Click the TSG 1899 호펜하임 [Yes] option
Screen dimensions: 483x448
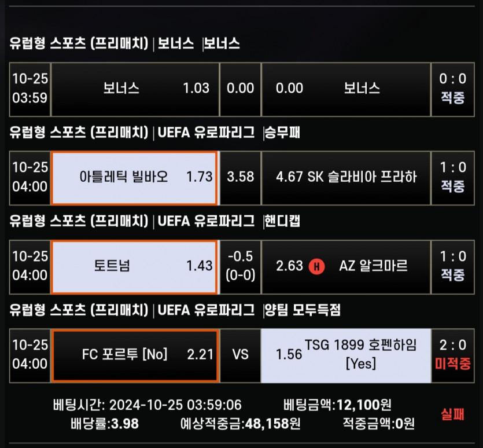click(346, 355)
